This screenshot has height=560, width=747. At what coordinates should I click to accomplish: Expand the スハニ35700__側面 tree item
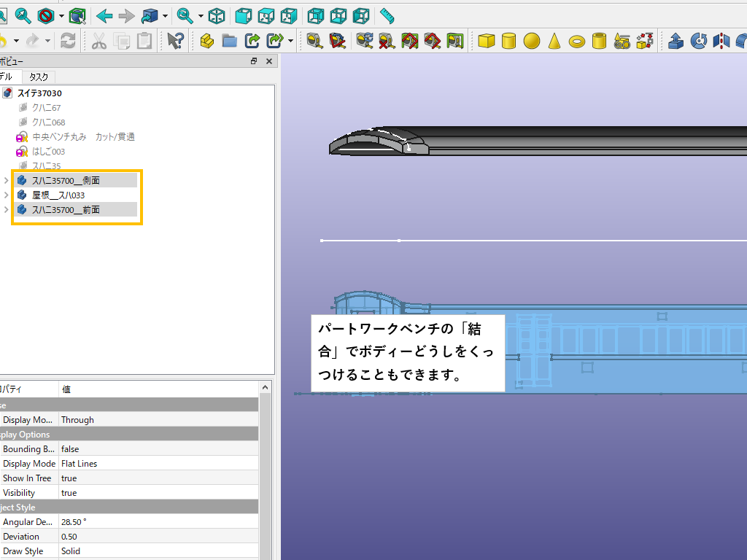tap(7, 180)
